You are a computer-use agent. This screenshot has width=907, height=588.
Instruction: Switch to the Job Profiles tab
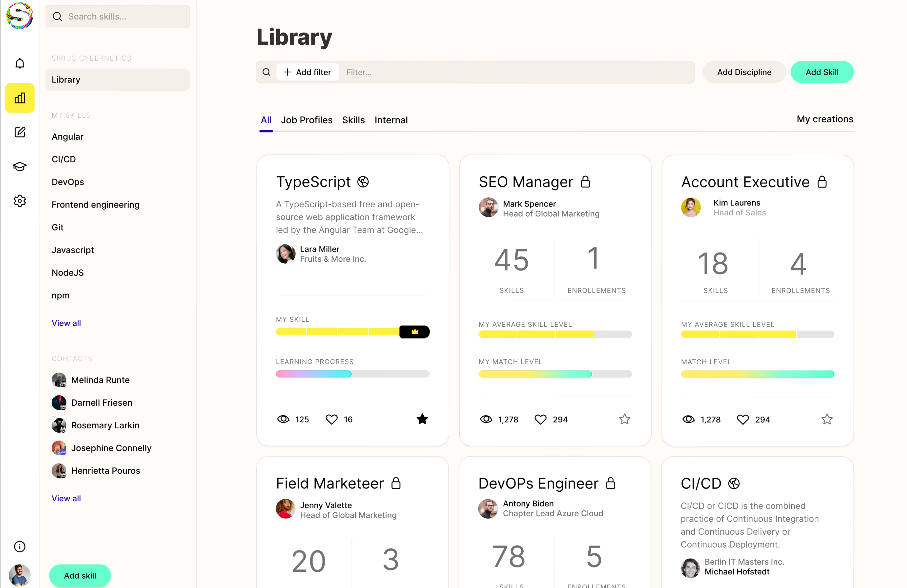[306, 120]
